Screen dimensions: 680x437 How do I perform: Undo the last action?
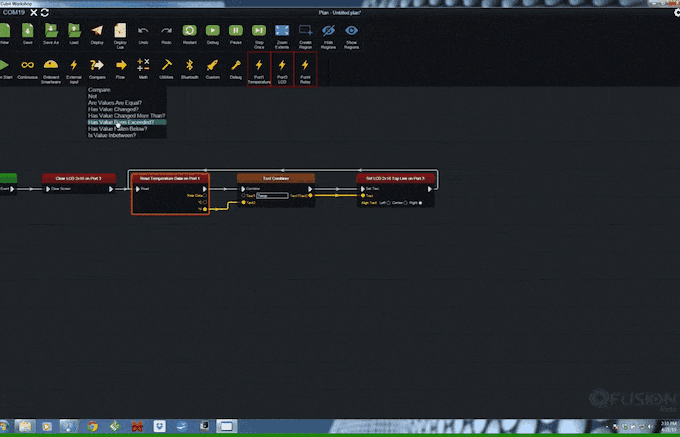pyautogui.click(x=143, y=30)
